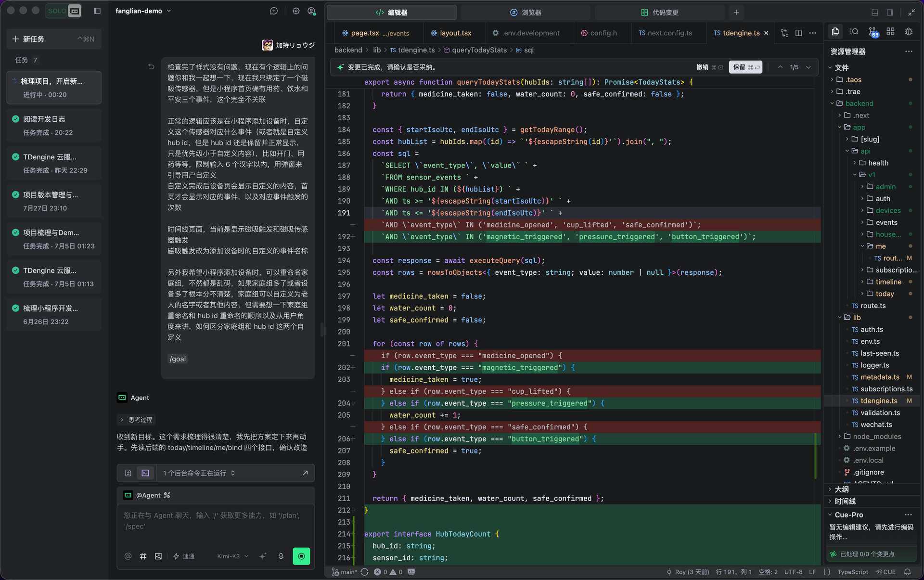Stop the running agent with green button
This screenshot has width=924, height=580.
point(301,556)
